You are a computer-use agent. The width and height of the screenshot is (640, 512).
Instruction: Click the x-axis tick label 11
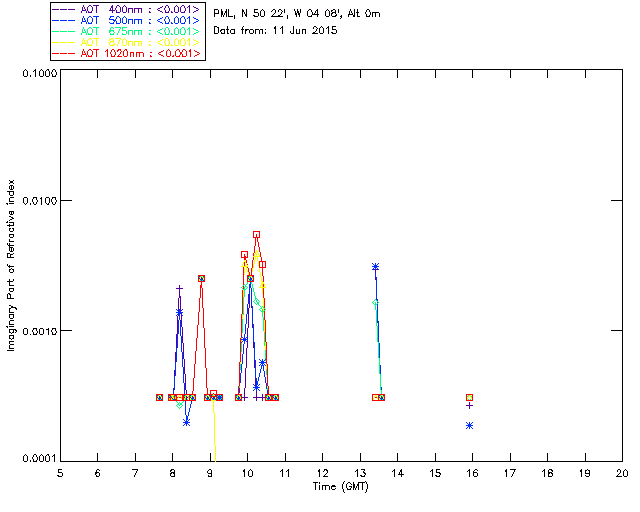coord(285,473)
